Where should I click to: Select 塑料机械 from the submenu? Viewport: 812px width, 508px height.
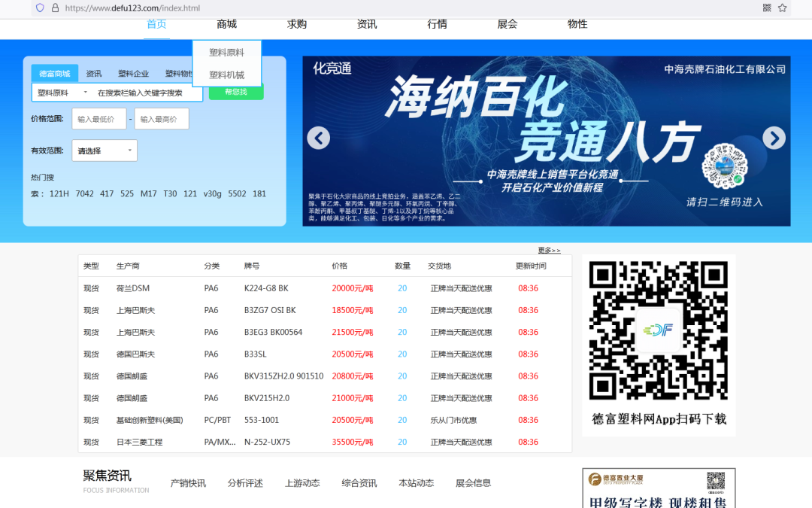click(x=229, y=75)
